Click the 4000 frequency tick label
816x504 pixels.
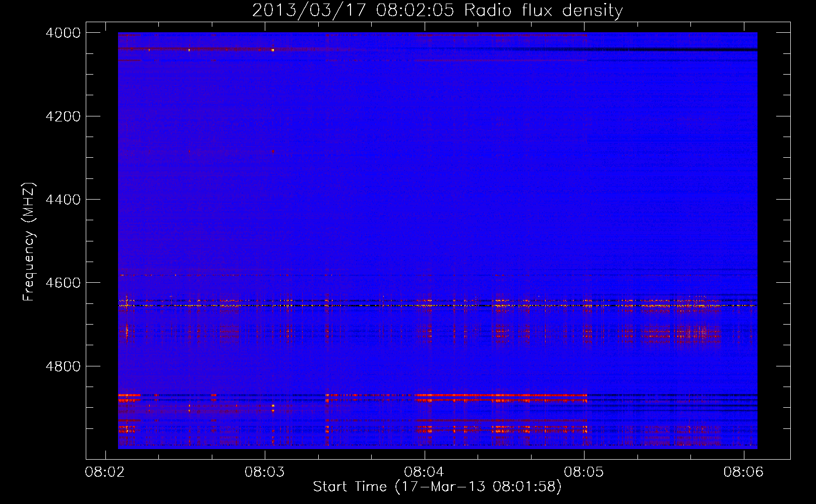coord(63,33)
